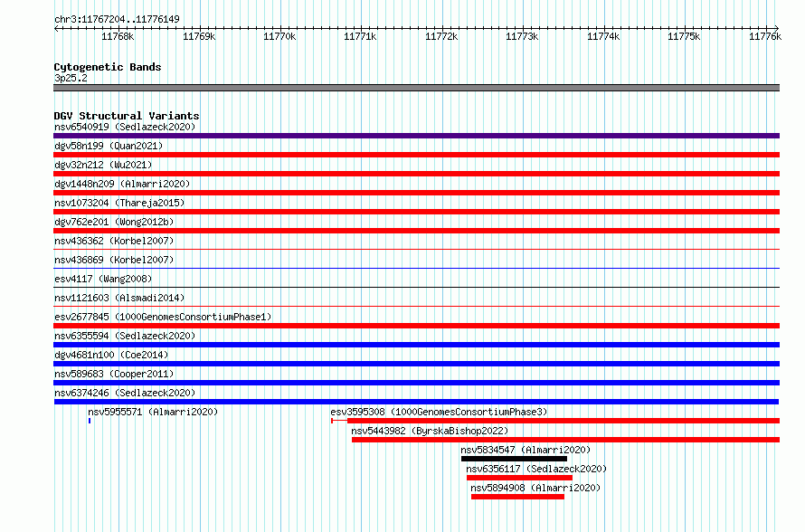
Task: Click the Cytogenetic Bands track title
Action: pos(108,67)
